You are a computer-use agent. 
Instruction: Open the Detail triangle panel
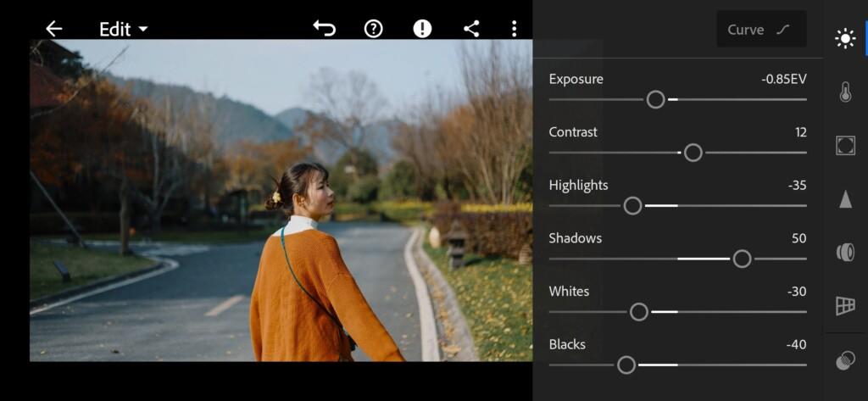click(x=845, y=198)
